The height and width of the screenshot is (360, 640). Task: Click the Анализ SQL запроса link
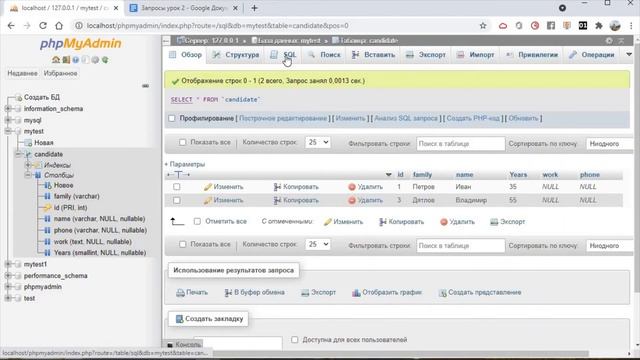click(406, 118)
